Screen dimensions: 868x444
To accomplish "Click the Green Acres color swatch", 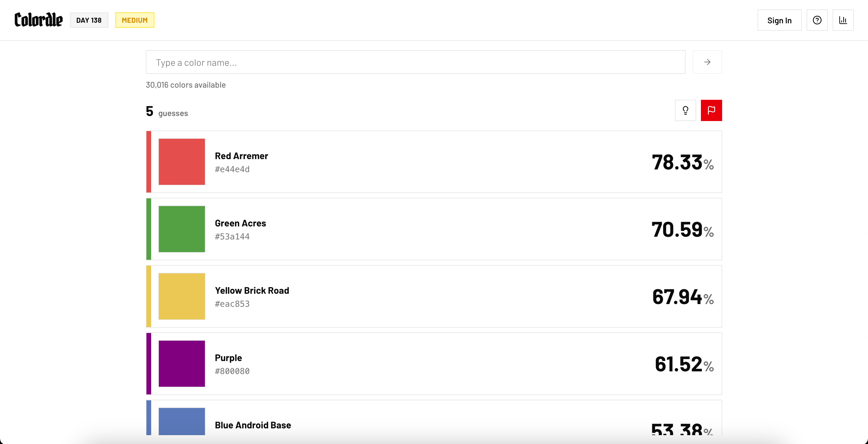I will coord(182,229).
